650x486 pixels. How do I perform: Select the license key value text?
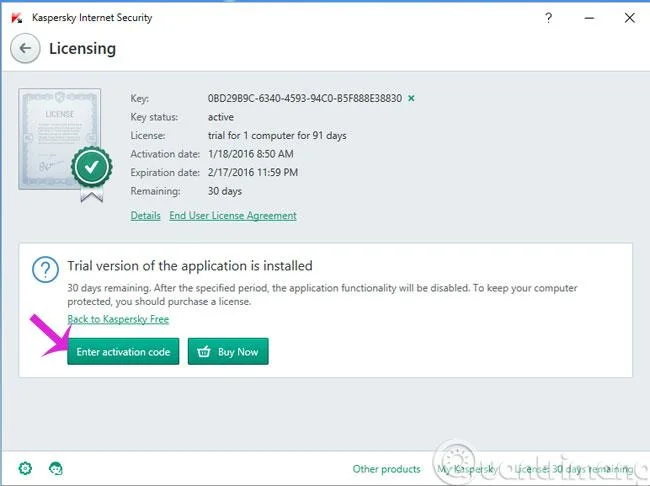(305, 98)
